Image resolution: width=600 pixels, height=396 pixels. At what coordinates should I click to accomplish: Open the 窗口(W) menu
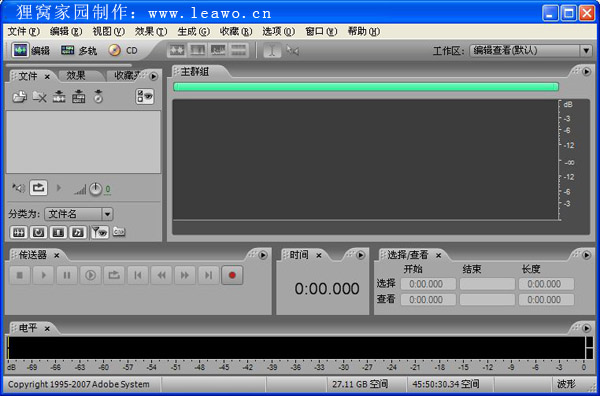click(321, 31)
